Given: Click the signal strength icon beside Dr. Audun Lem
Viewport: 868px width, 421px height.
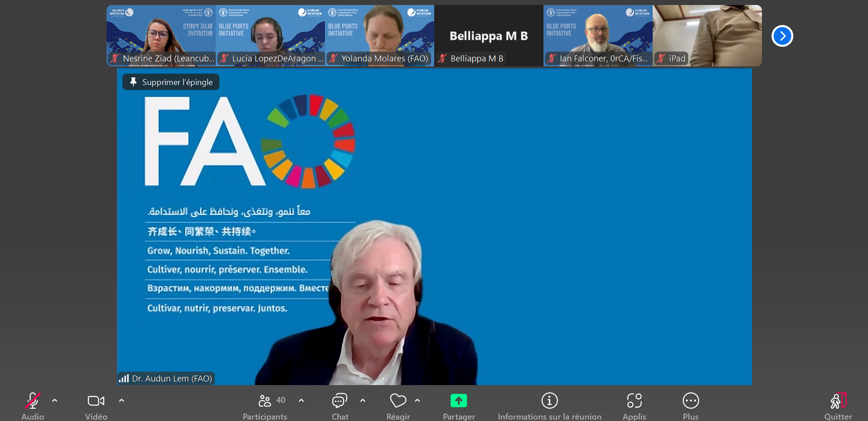Looking at the screenshot, I should [x=124, y=378].
